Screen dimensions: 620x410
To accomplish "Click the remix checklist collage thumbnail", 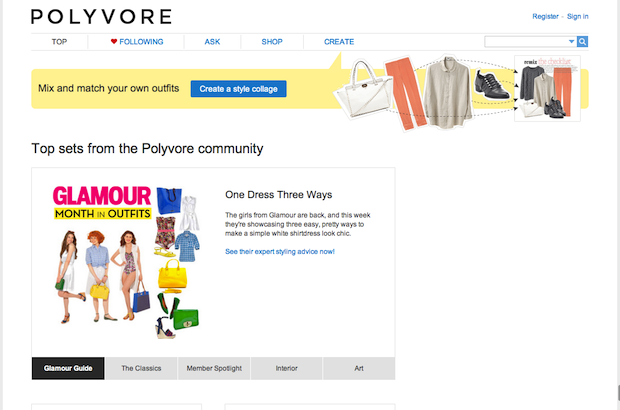I will pyautogui.click(x=547, y=88).
